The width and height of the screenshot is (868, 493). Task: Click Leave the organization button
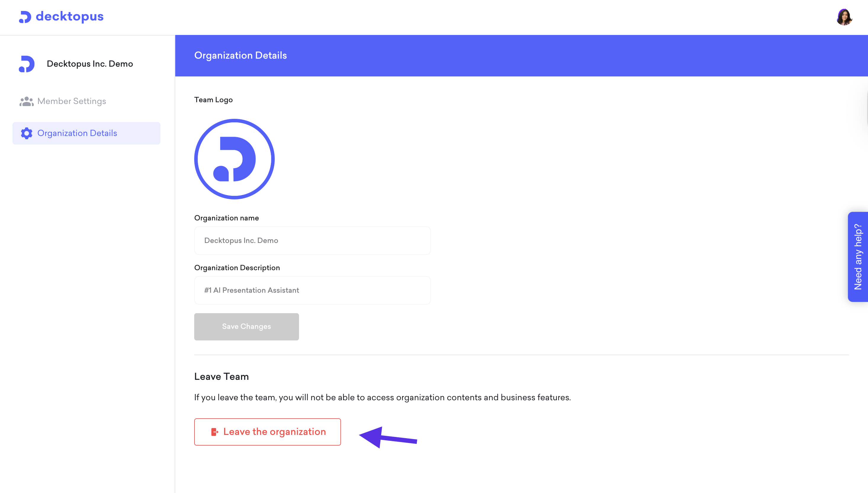[267, 432]
